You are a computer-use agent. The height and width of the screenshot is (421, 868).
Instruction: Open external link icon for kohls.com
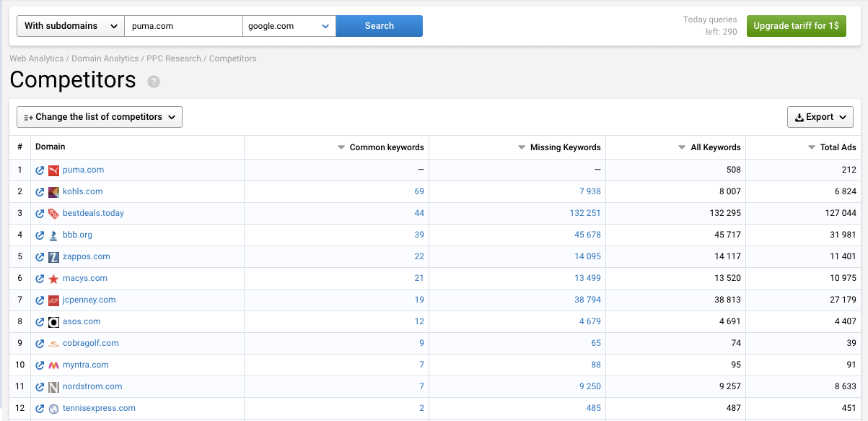coord(40,192)
